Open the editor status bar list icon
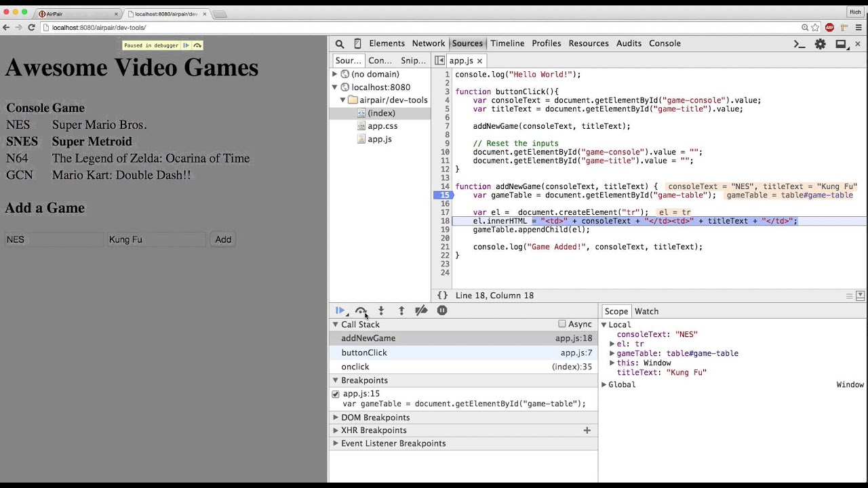The image size is (868, 488). [x=849, y=296]
